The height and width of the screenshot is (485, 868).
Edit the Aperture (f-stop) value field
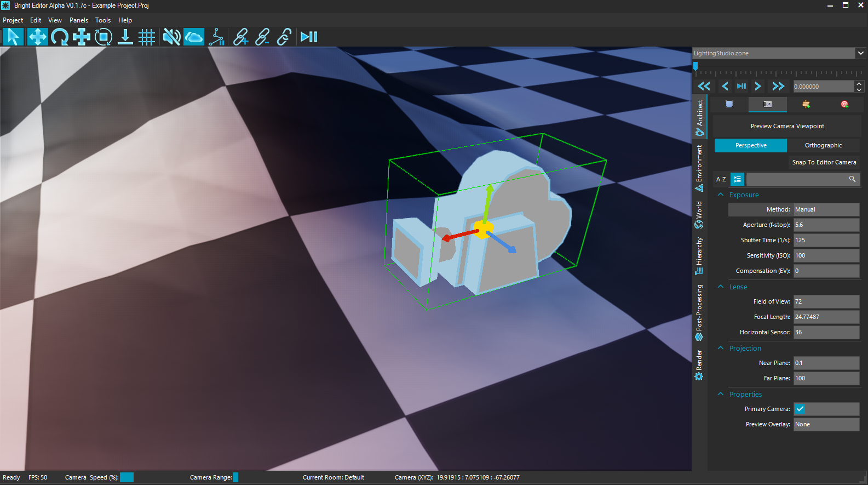coord(826,225)
